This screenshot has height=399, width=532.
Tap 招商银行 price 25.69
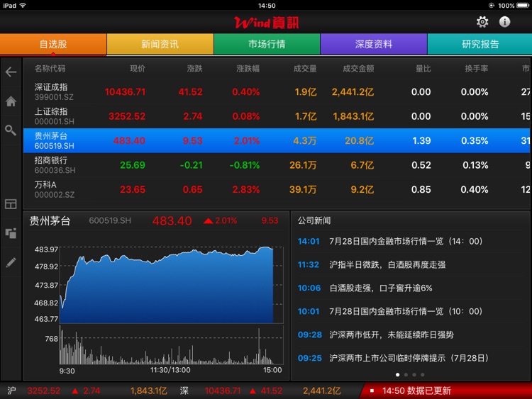[133, 165]
